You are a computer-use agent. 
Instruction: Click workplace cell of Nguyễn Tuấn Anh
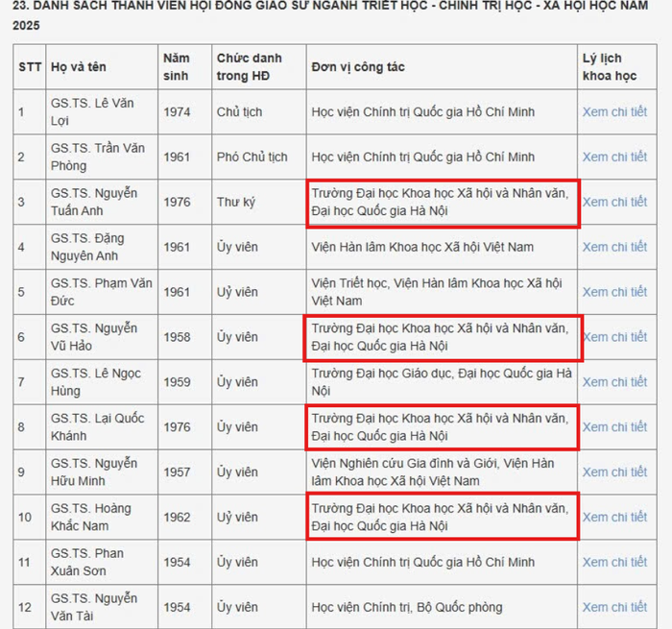(440, 202)
